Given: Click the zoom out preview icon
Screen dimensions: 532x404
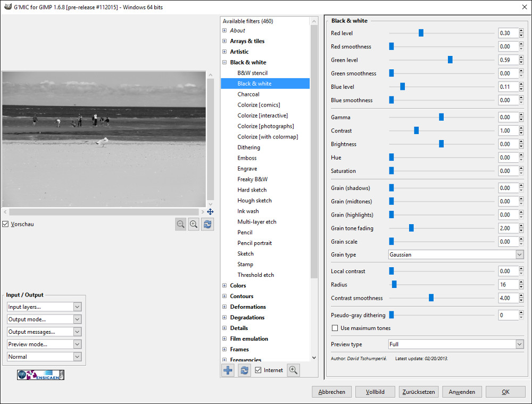Looking at the screenshot, I should pos(181,225).
